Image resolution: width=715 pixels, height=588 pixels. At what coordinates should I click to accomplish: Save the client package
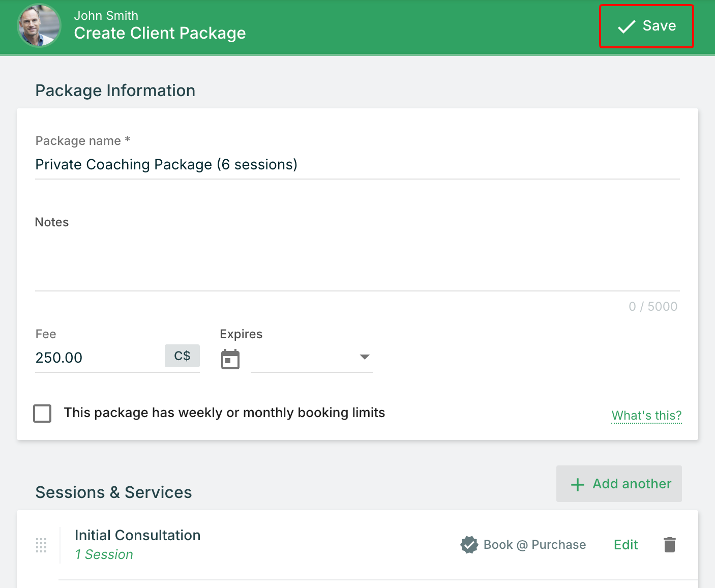(x=646, y=26)
